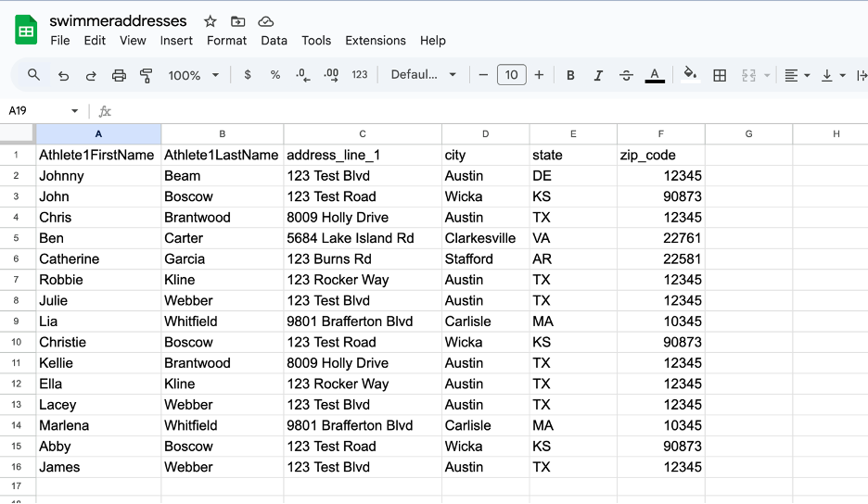The width and height of the screenshot is (868, 504).
Task: Click the search menus magnifier icon
Action: (x=34, y=75)
